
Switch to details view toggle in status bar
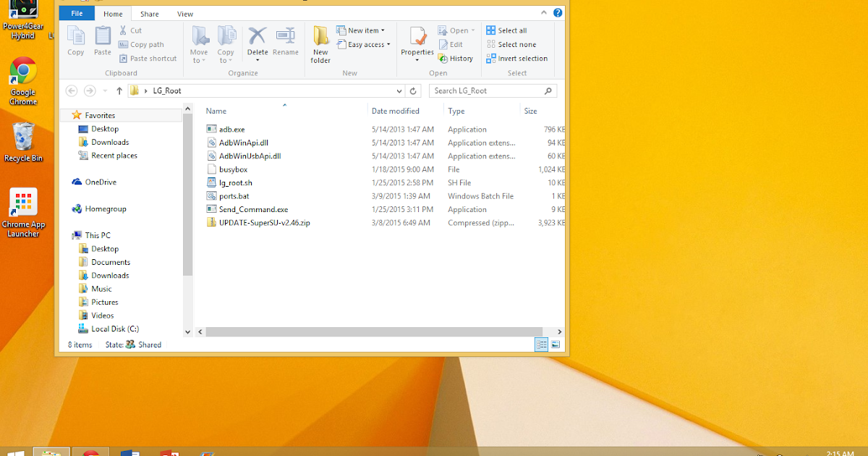coord(541,345)
